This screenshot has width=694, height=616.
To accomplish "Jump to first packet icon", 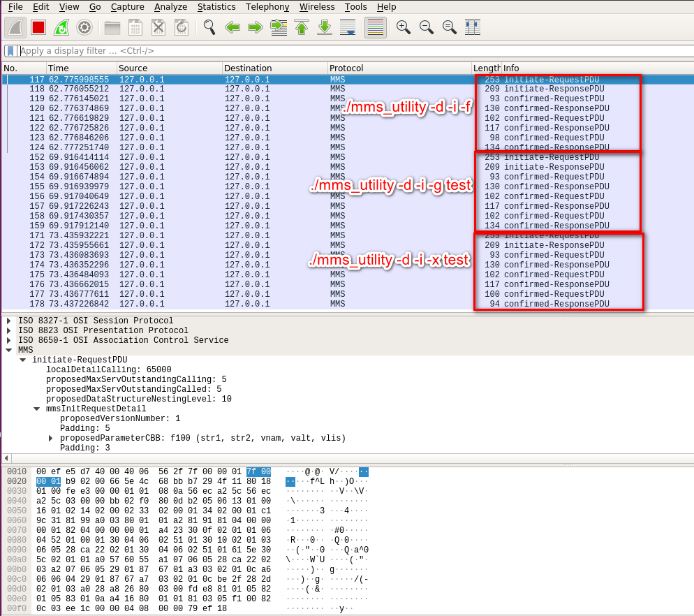I will point(302,27).
